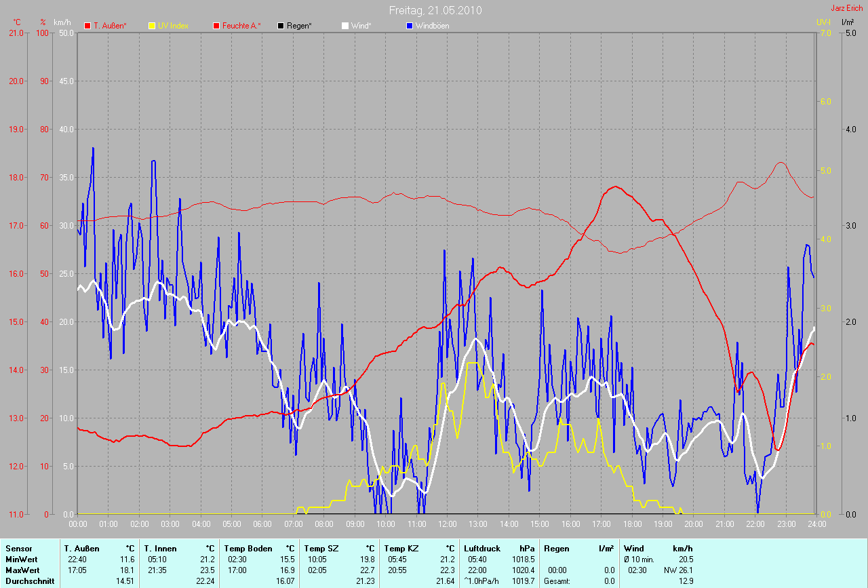Click the Durchschnitt row label
Screen dimensions: 868x588
30,581
